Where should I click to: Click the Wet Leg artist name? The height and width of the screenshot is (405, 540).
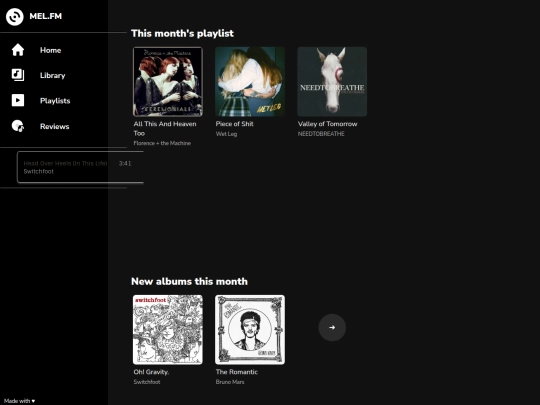click(x=226, y=134)
